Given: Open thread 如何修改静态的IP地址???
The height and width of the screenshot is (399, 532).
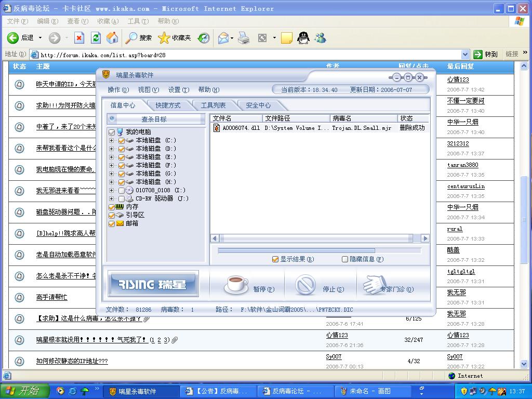Looking at the screenshot, I should (72, 361).
